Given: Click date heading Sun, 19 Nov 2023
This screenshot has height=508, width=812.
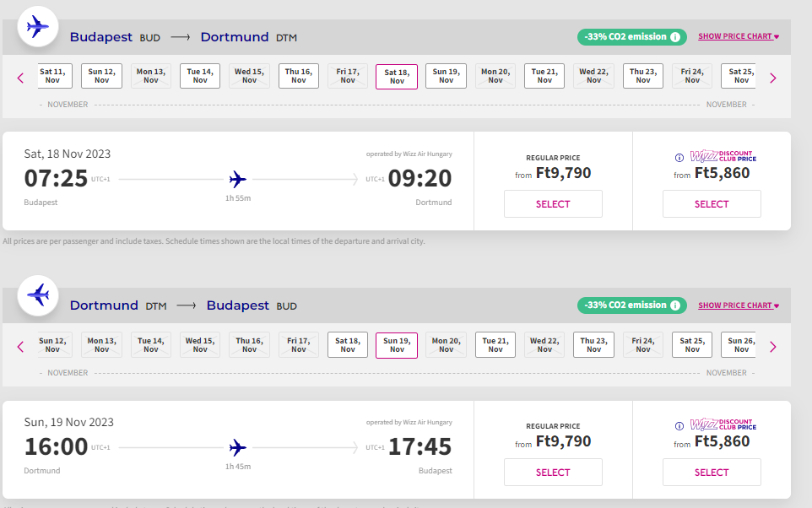Looking at the screenshot, I should (69, 422).
